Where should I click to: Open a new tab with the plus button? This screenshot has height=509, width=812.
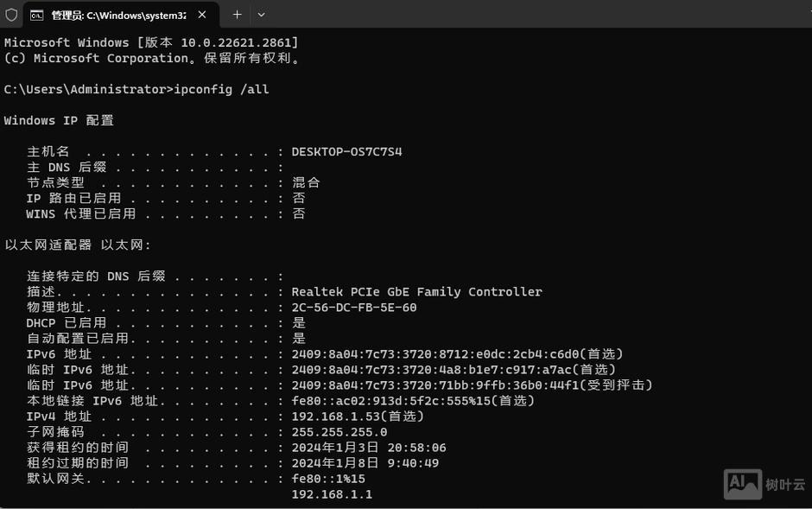click(237, 15)
